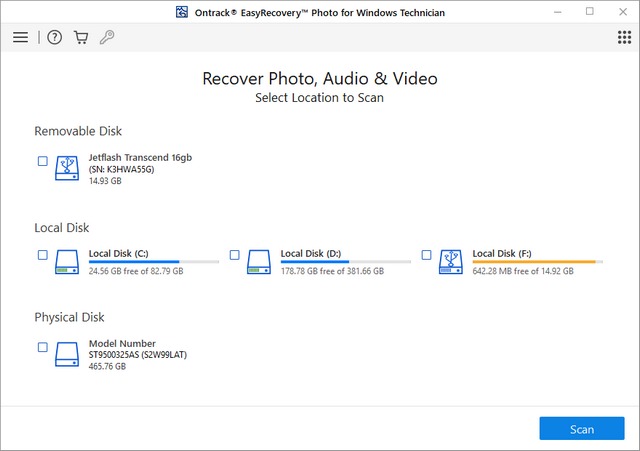The height and width of the screenshot is (451, 640).
Task: Click the orange Local Disk (F:) usage bar
Action: 537,262
